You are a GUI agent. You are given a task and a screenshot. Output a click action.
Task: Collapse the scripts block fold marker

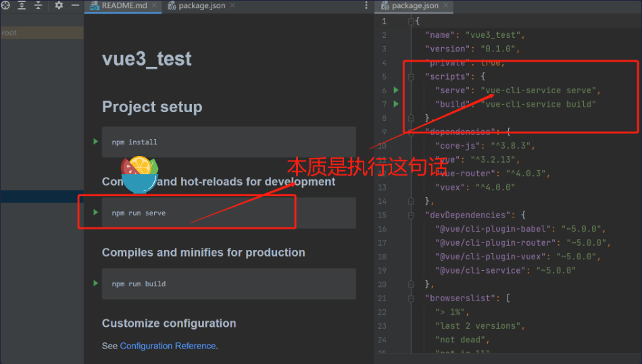pos(411,77)
